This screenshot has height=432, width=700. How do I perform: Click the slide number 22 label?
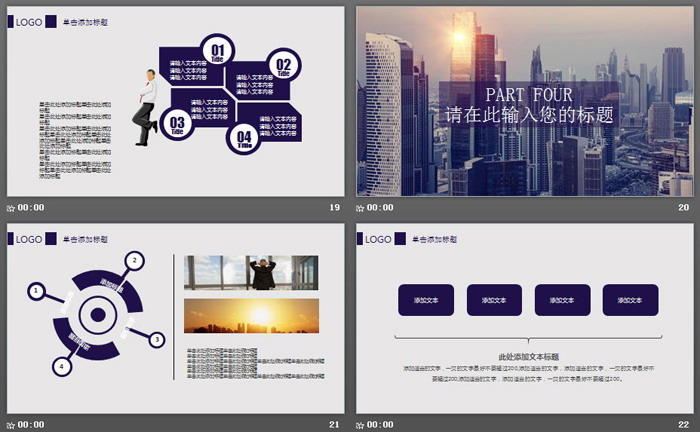[684, 425]
